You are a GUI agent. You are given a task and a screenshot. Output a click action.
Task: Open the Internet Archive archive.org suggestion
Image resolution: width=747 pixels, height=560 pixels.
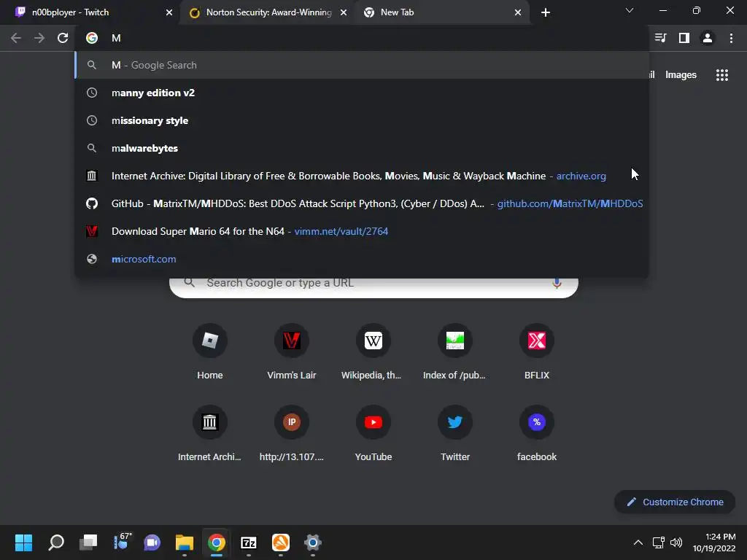[362, 176]
